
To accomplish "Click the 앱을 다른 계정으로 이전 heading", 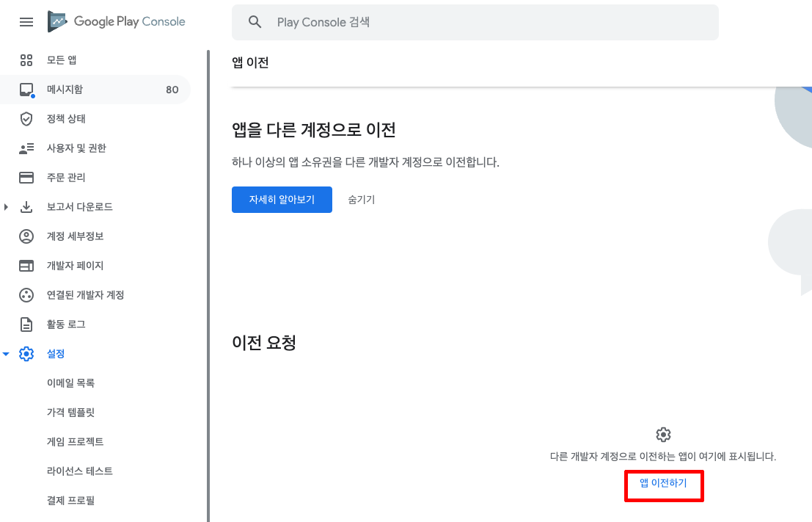I will coord(314,130).
